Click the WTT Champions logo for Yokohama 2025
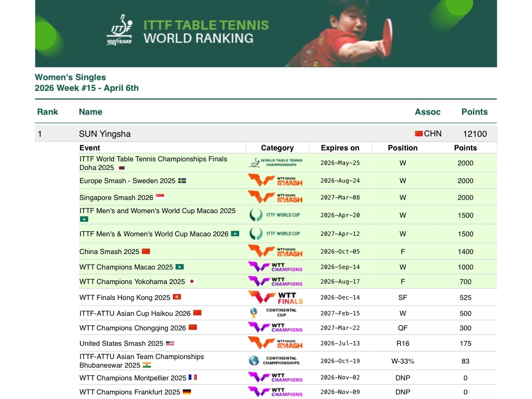Image resolution: width=532 pixels, height=399 pixels. click(x=275, y=281)
